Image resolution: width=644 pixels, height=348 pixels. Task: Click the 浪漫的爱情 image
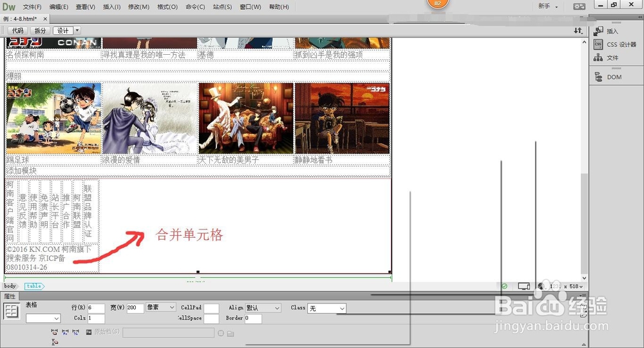click(x=149, y=119)
